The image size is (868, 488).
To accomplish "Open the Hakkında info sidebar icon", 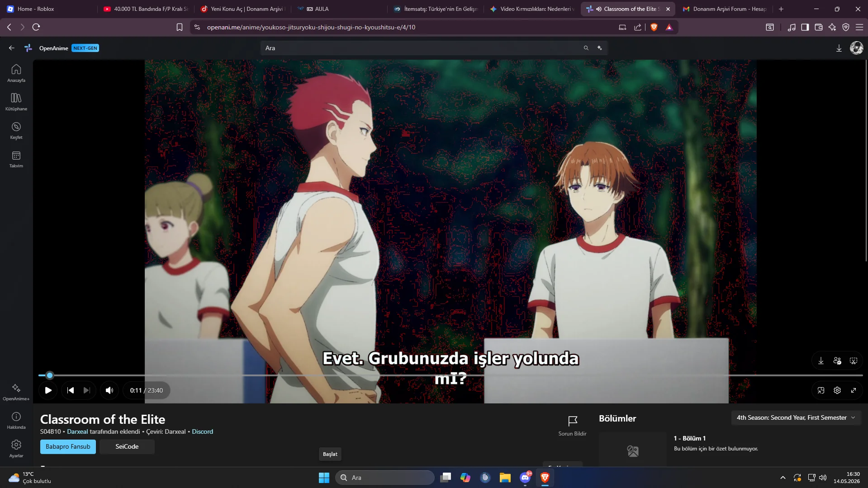I will pos(16,420).
